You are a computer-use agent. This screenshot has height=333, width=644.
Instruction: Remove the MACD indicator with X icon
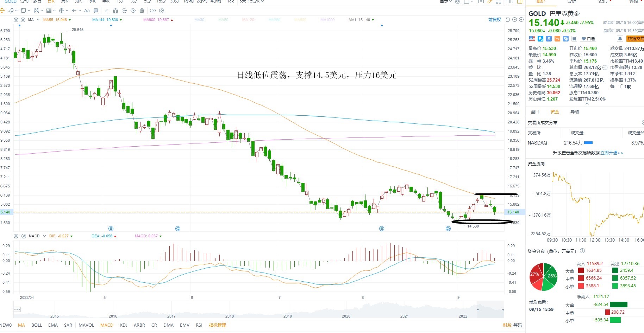click(x=23, y=236)
